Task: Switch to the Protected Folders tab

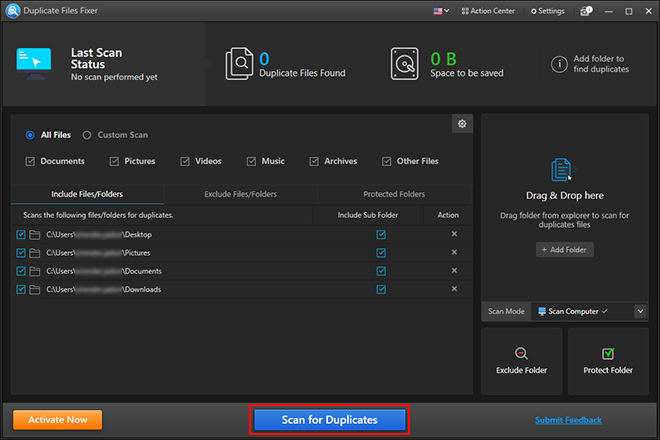Action: pyautogui.click(x=393, y=194)
